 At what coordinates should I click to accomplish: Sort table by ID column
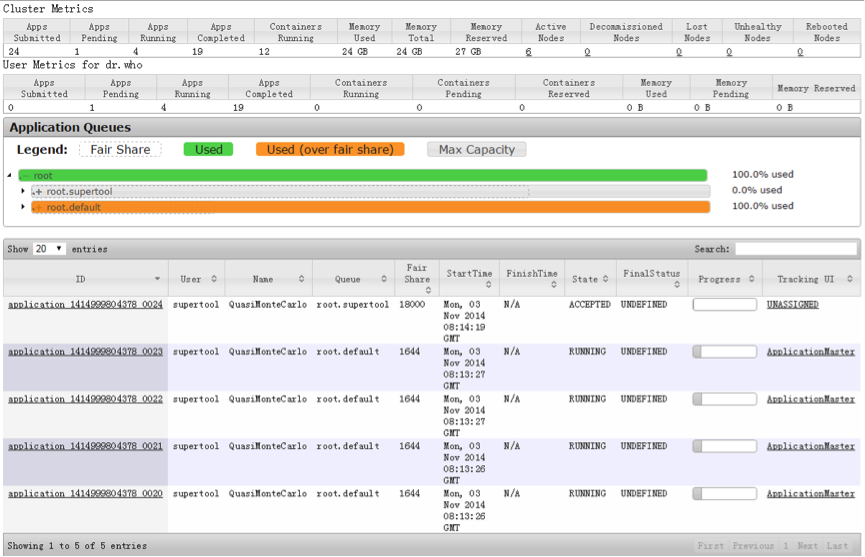(x=86, y=279)
